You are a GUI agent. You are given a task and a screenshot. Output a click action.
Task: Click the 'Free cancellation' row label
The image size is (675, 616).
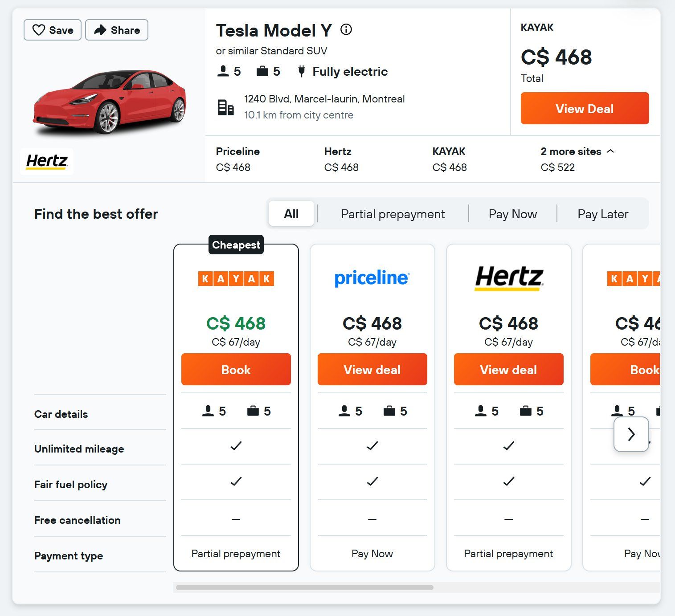[78, 520]
